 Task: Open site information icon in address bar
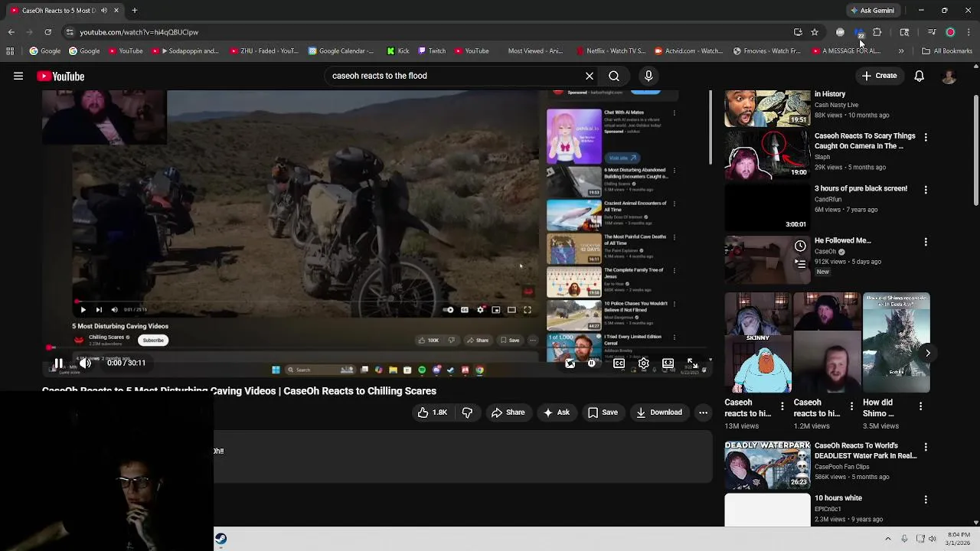pyautogui.click(x=70, y=32)
